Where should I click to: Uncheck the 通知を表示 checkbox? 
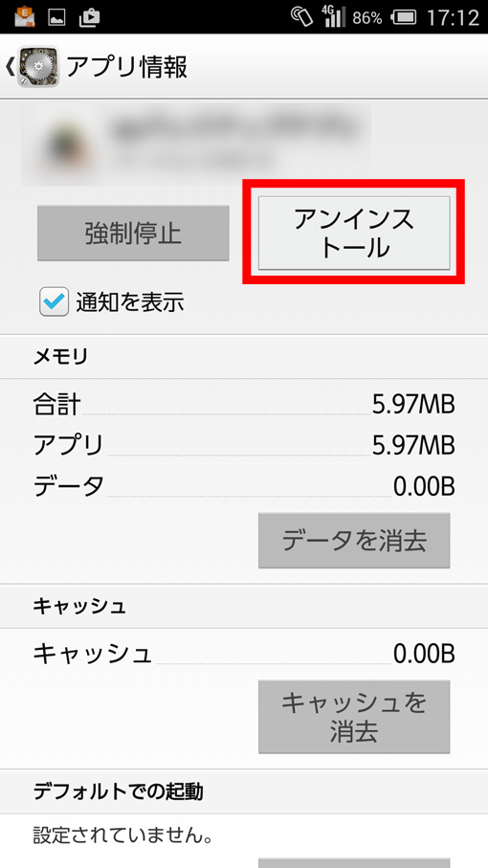pos(55,301)
